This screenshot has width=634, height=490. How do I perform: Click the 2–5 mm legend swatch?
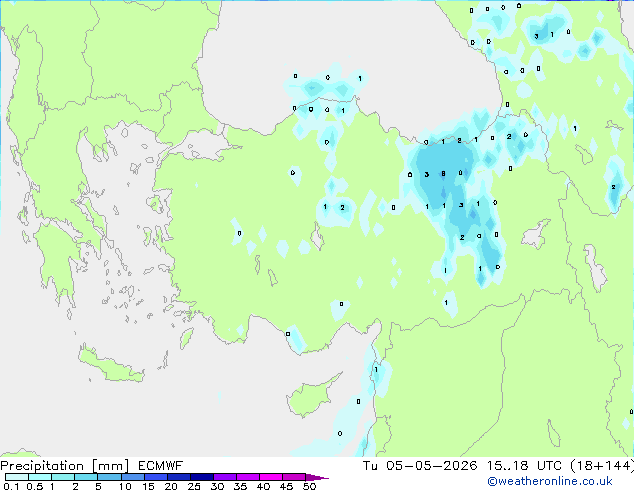[86, 477]
